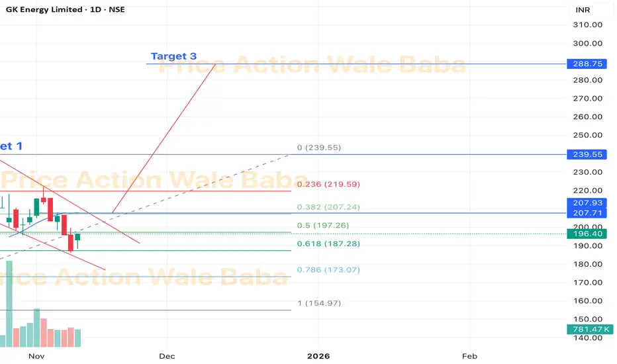
Task: Select the 0.382 (207.24) Fibonacci label
Action: [x=328, y=207]
